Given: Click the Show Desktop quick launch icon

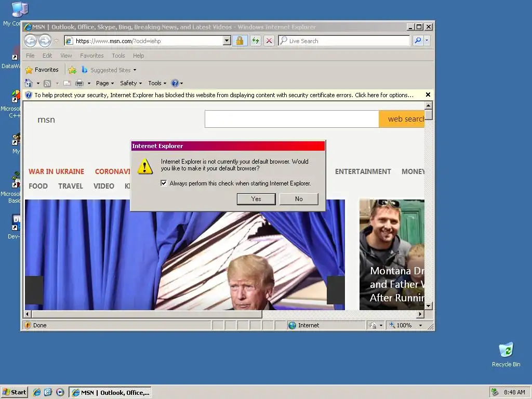Looking at the screenshot, I should [x=48, y=392].
